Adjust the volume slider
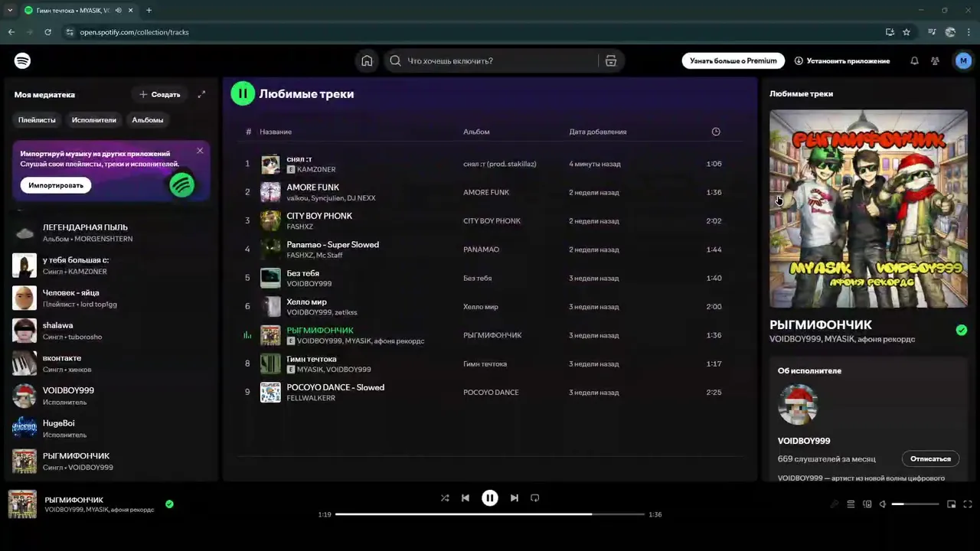 click(915, 504)
